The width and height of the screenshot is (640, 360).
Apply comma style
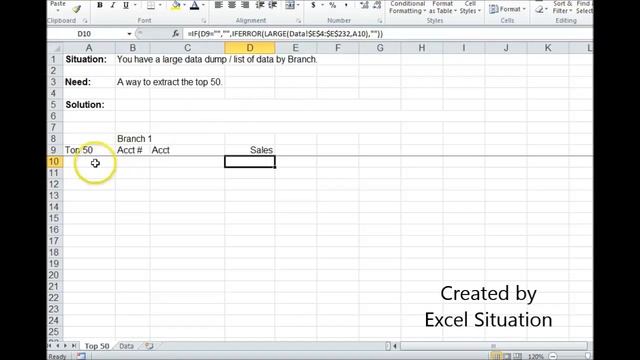point(346,5)
